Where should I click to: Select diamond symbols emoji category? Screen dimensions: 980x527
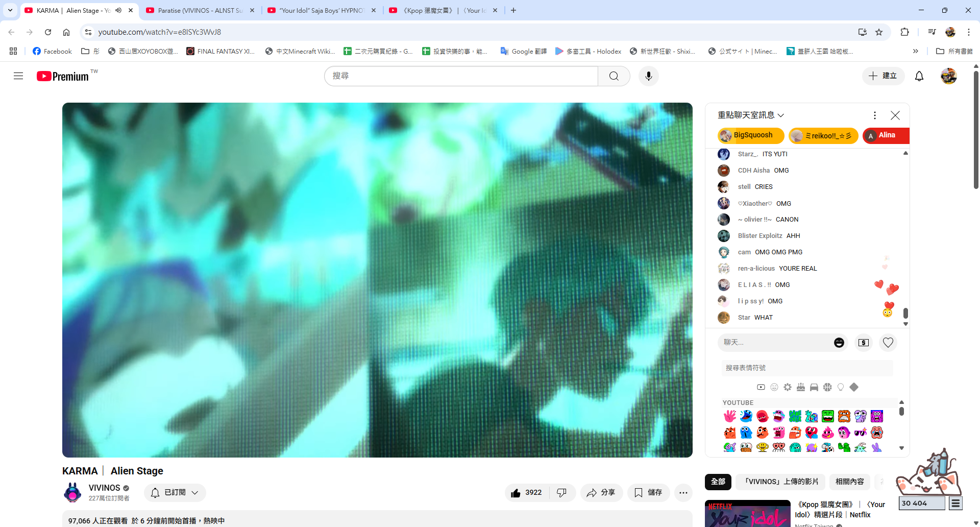tap(854, 387)
